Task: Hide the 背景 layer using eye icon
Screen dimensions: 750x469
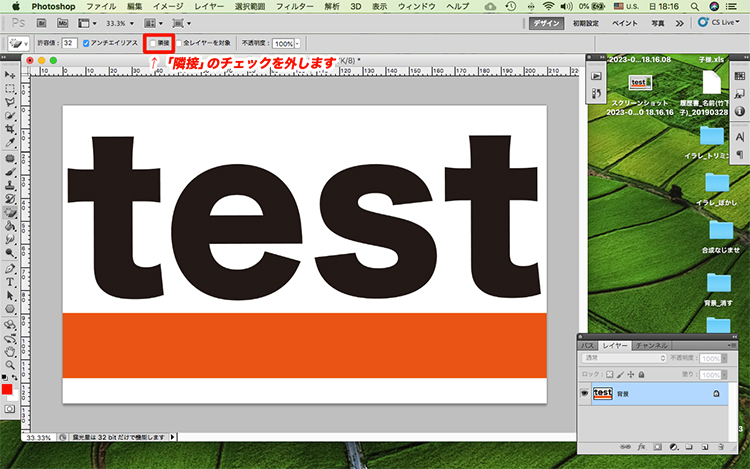Action: pyautogui.click(x=585, y=394)
